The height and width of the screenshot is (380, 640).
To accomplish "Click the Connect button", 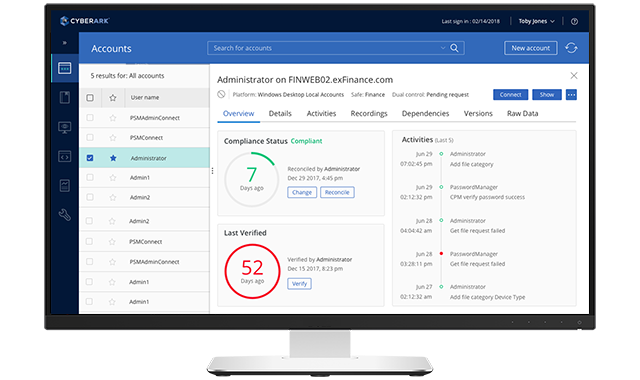I will coord(511,95).
